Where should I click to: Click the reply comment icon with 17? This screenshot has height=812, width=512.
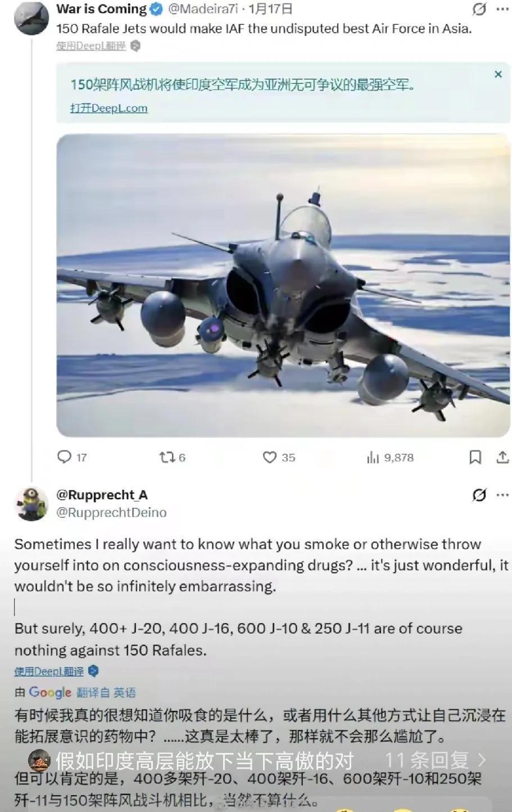pos(65,457)
